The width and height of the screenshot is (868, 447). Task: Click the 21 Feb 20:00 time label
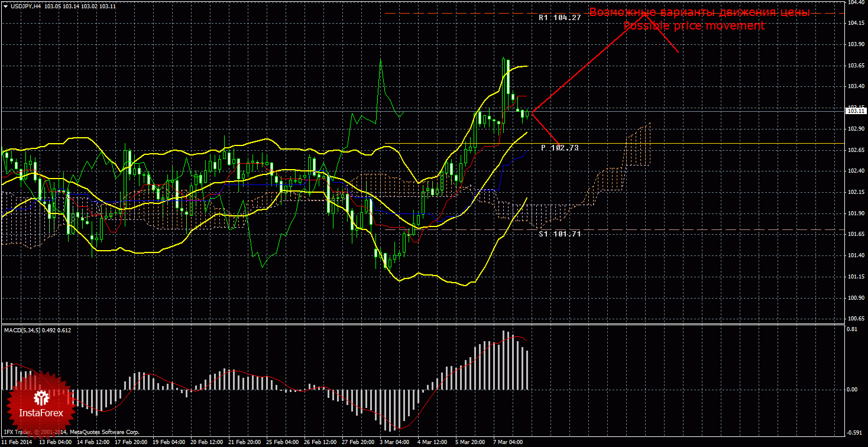[245, 442]
